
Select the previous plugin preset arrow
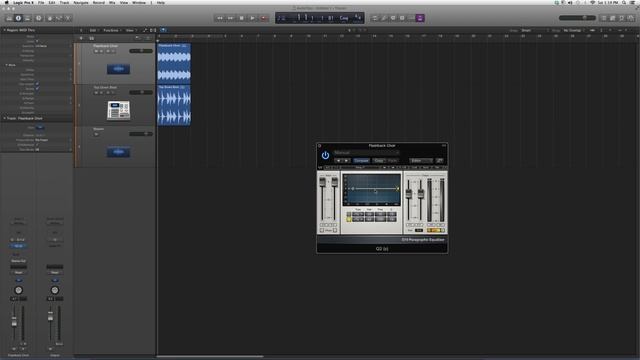coord(338,161)
